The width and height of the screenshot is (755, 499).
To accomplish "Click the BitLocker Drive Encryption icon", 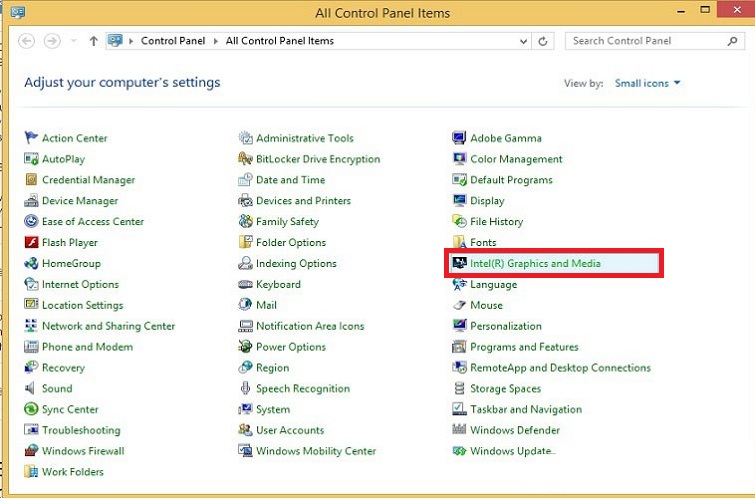I will point(246,159).
